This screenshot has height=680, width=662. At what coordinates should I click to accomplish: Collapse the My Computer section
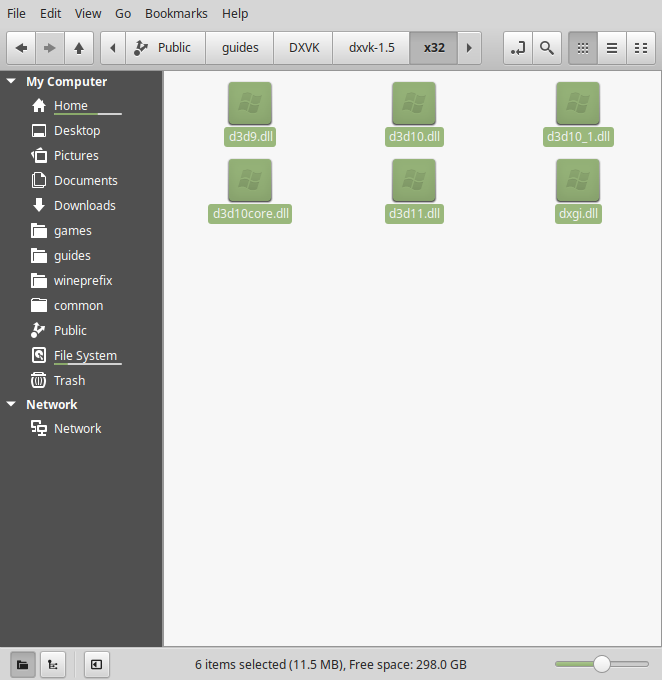[x=11, y=81]
